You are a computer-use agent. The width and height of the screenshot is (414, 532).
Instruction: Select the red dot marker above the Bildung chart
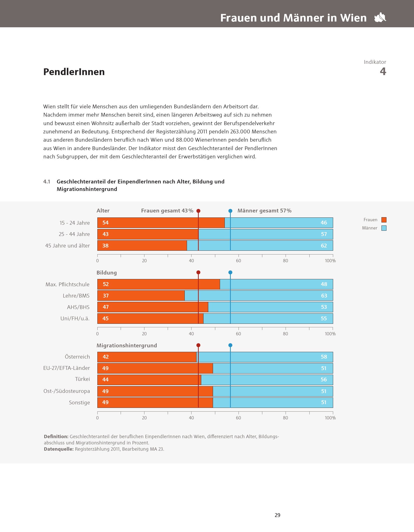point(198,272)
